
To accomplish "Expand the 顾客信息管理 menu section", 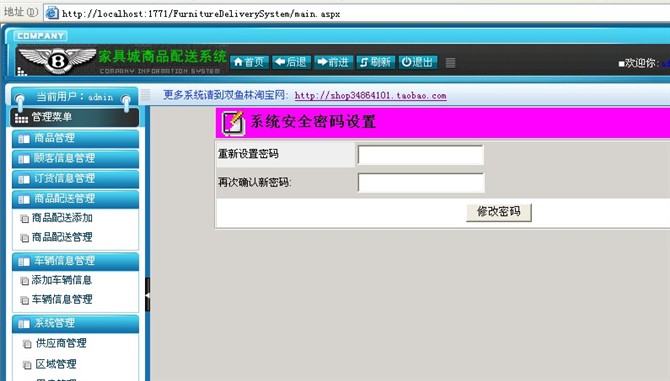I will (75, 158).
